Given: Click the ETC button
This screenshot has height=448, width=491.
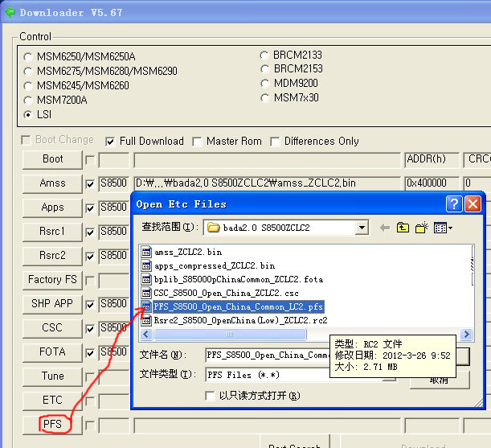Looking at the screenshot, I should pos(52,401).
